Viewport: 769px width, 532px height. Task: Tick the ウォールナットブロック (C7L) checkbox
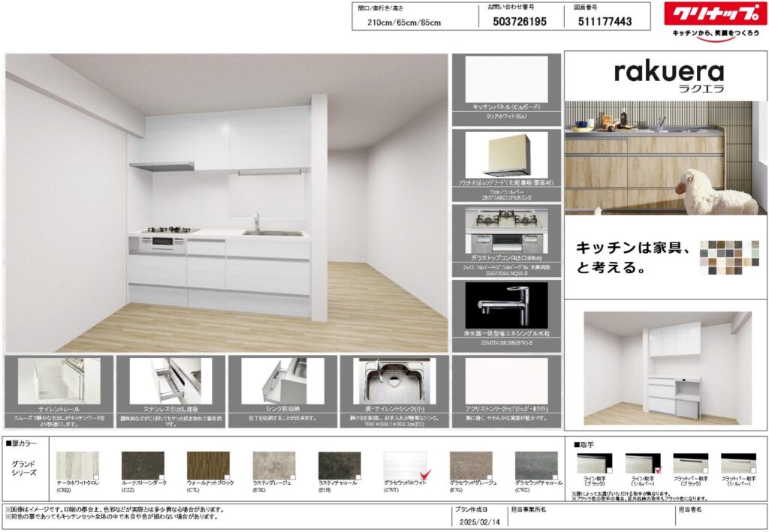click(227, 477)
